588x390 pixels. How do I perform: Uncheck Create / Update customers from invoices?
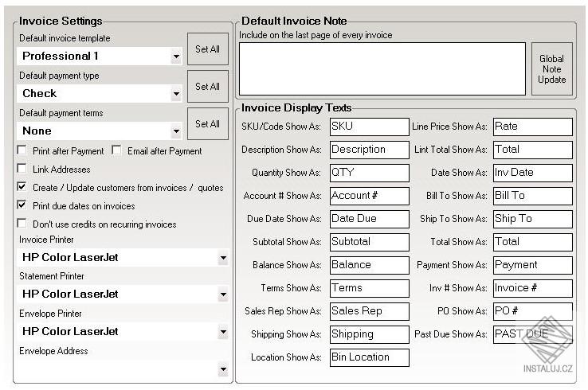coord(22,187)
